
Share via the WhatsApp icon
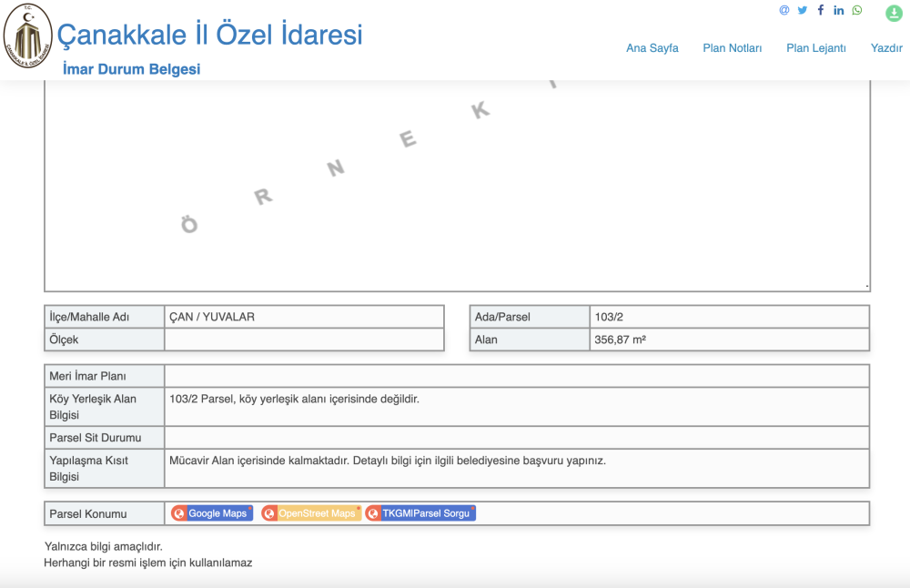[857, 10]
